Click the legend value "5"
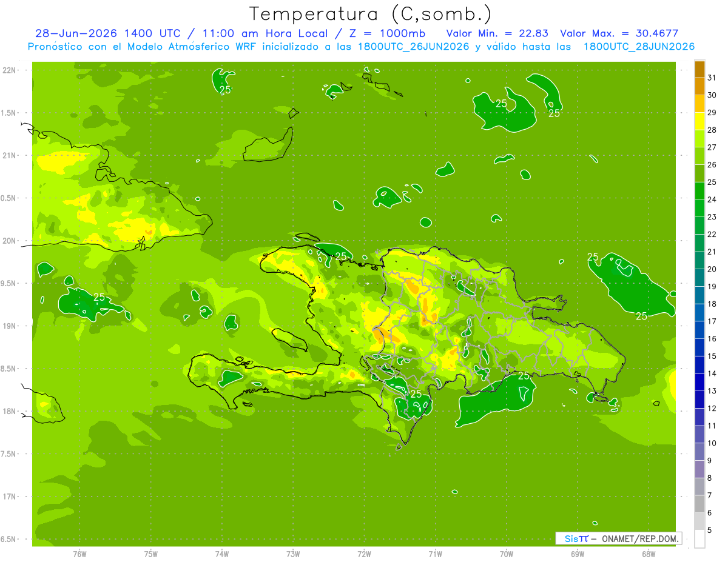728x562 pixels. 710,530
